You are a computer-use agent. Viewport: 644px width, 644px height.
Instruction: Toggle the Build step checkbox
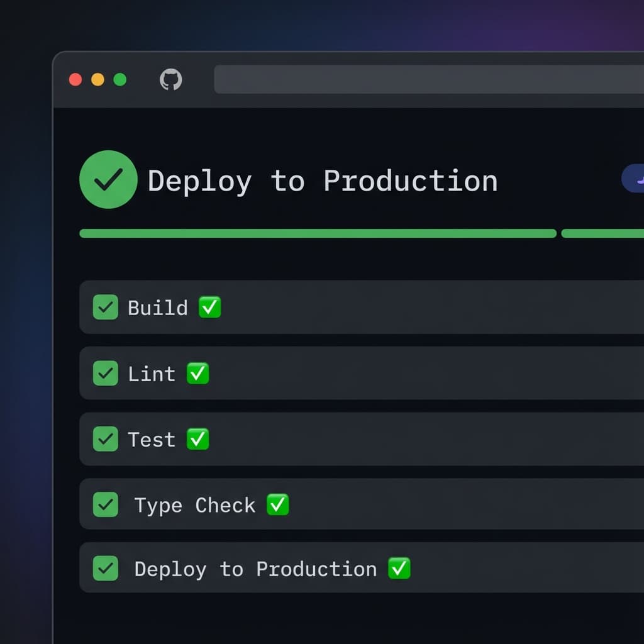point(105,308)
